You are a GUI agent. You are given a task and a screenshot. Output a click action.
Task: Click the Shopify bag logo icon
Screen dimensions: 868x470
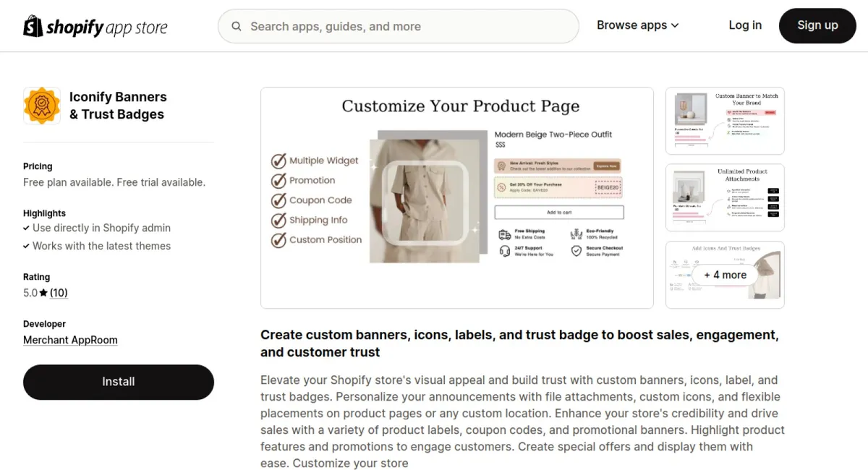(33, 26)
